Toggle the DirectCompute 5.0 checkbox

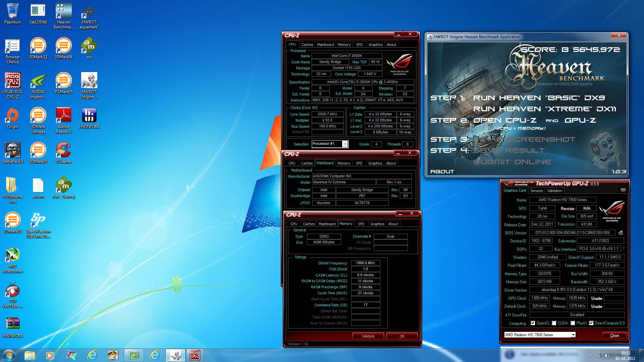point(591,323)
